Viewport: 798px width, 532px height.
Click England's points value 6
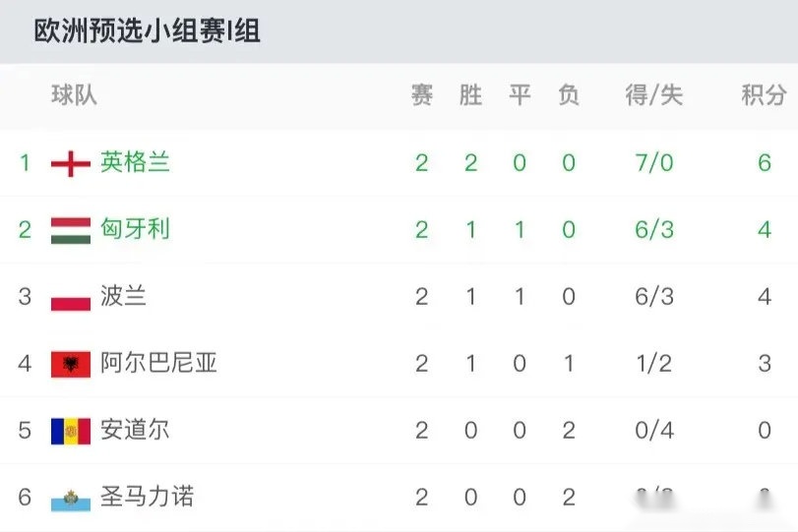(x=764, y=162)
